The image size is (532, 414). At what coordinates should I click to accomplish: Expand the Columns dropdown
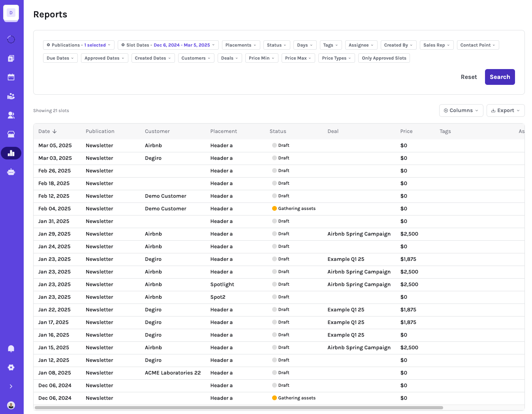tap(461, 111)
